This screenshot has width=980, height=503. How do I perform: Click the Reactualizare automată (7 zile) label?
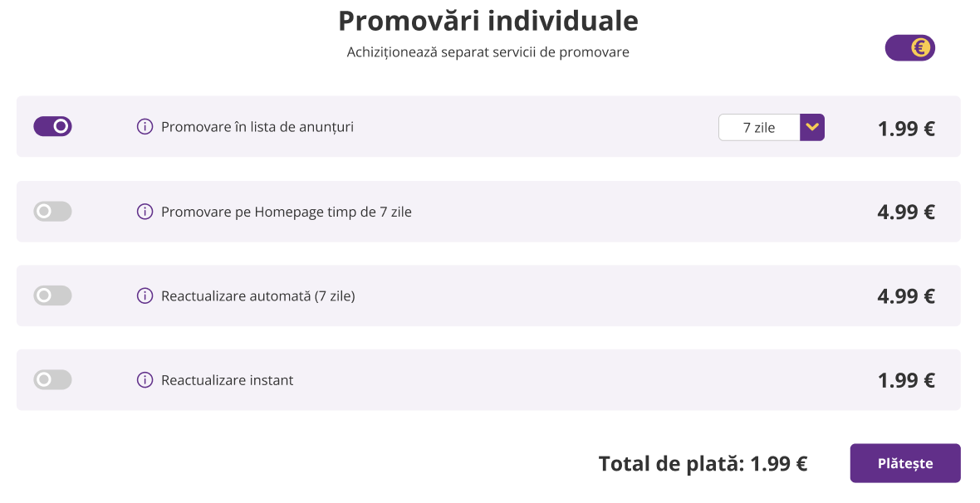click(x=258, y=295)
